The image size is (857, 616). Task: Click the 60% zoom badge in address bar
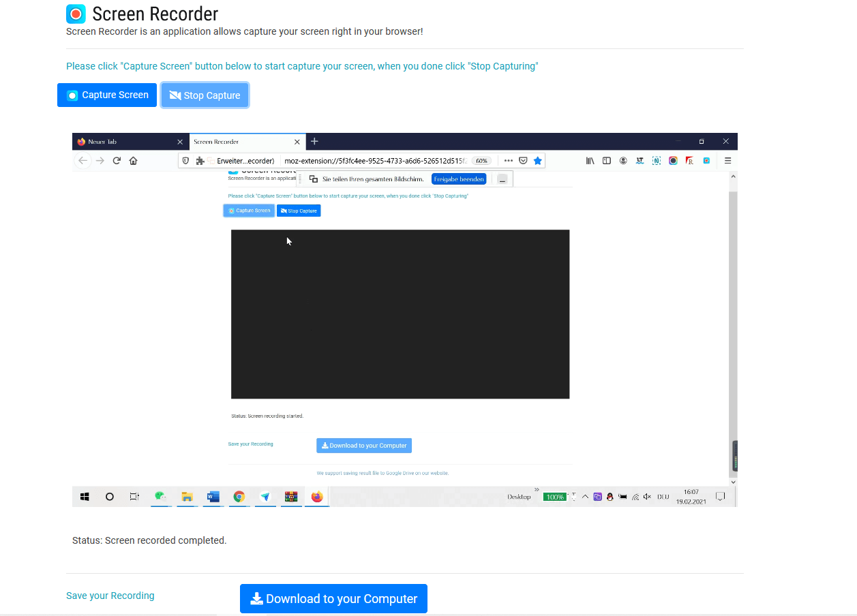pos(481,161)
